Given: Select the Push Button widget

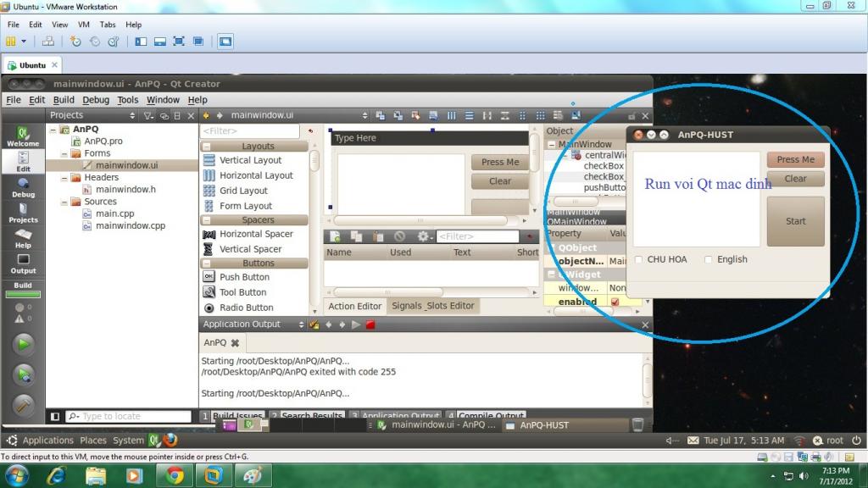Looking at the screenshot, I should [x=244, y=277].
